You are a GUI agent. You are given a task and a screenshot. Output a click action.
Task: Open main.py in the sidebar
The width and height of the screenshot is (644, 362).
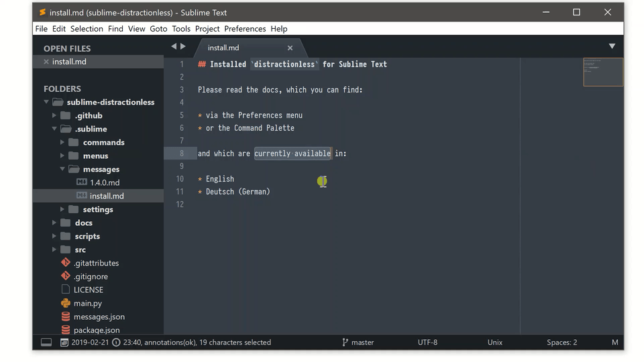[87, 303]
